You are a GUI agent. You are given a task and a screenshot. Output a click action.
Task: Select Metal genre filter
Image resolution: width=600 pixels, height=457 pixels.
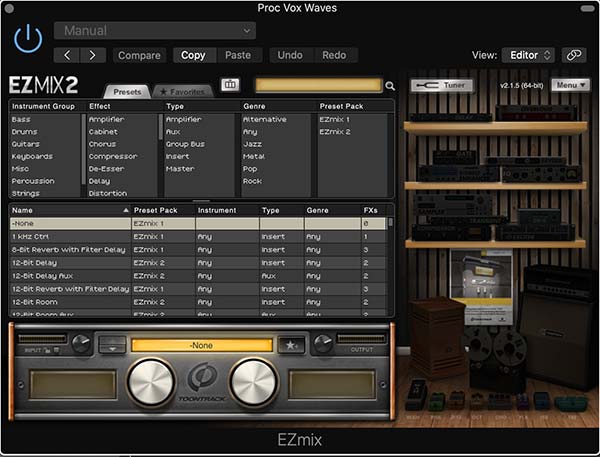click(254, 157)
